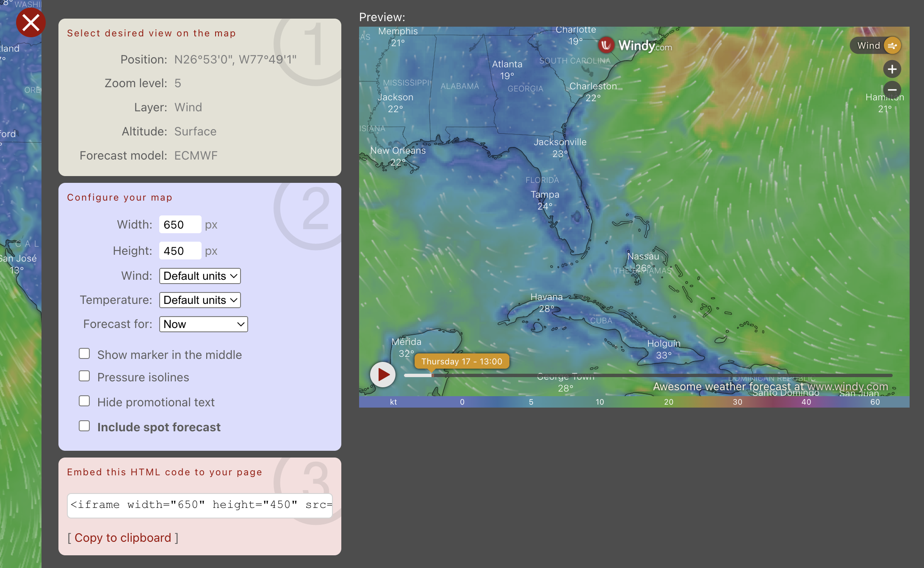Click the Windy.com logo in preview
924x568 pixels.
(x=635, y=45)
